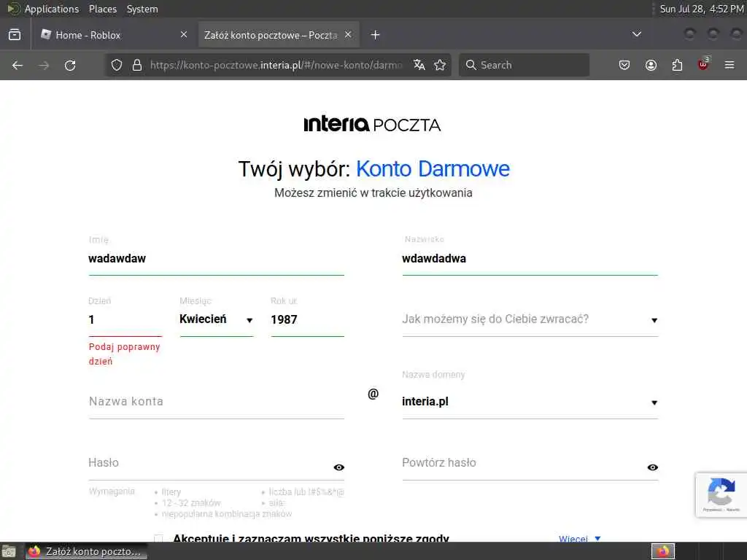The width and height of the screenshot is (747, 560).
Task: Click the Nazwisko field containing wdawdadwa
Action: pyautogui.click(x=530, y=259)
